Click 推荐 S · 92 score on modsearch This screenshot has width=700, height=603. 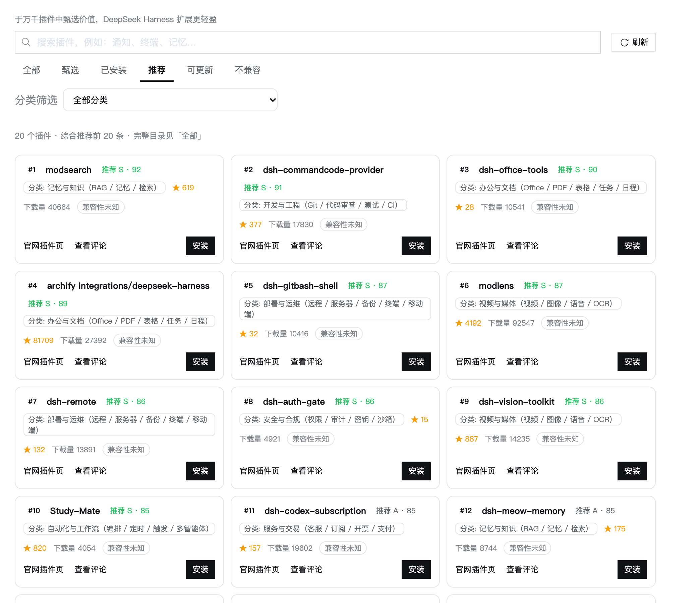(121, 170)
